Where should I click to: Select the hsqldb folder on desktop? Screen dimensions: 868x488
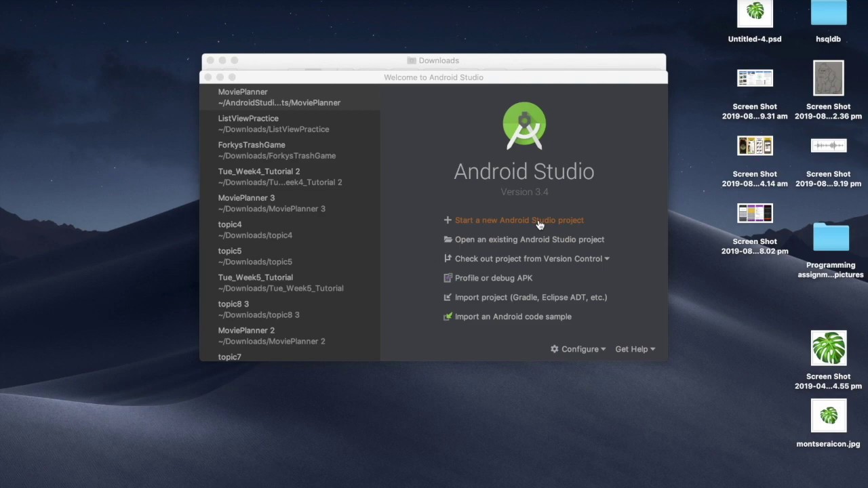[x=829, y=14]
